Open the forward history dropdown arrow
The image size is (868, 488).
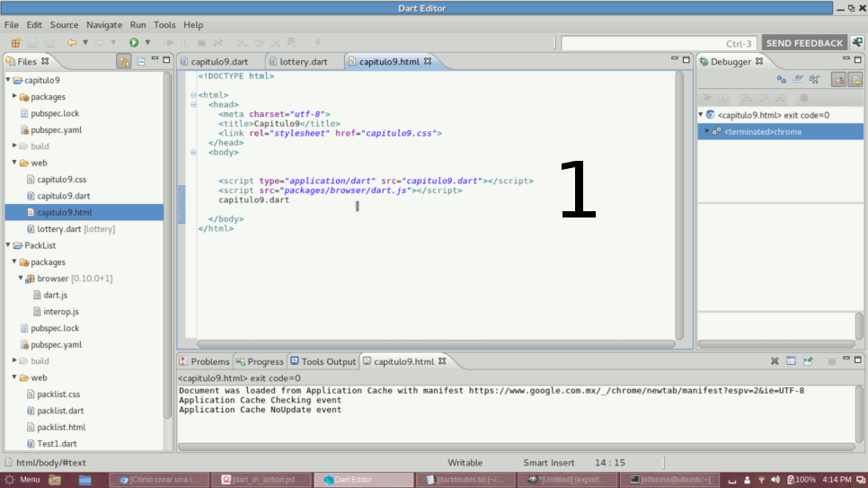(x=113, y=42)
